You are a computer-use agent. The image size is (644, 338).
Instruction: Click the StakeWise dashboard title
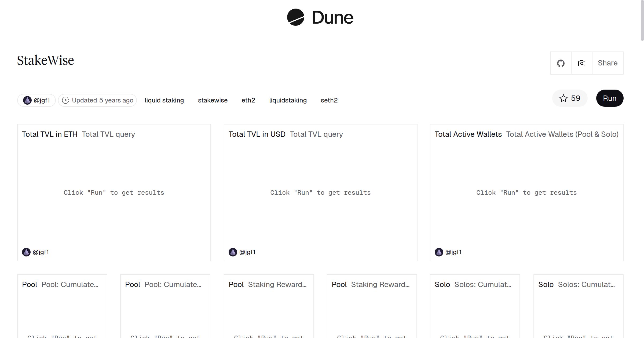pos(45,60)
